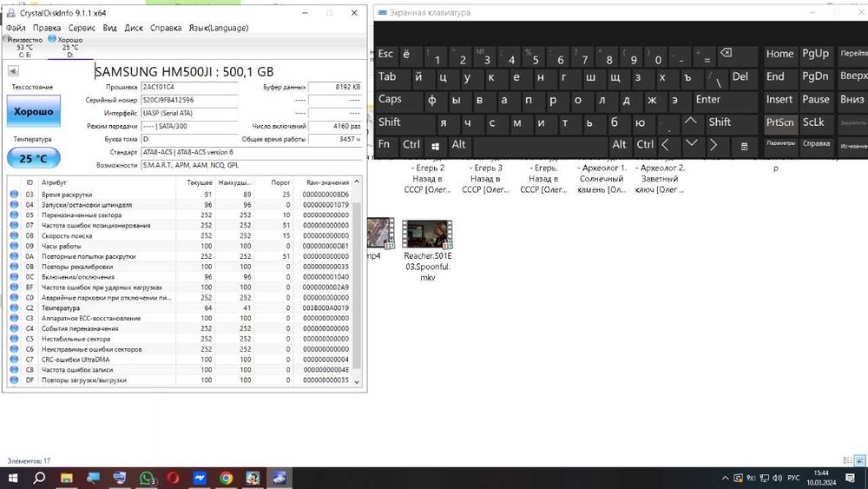
Task: Click the Enter key on on-screen keyboard
Action: (x=724, y=100)
